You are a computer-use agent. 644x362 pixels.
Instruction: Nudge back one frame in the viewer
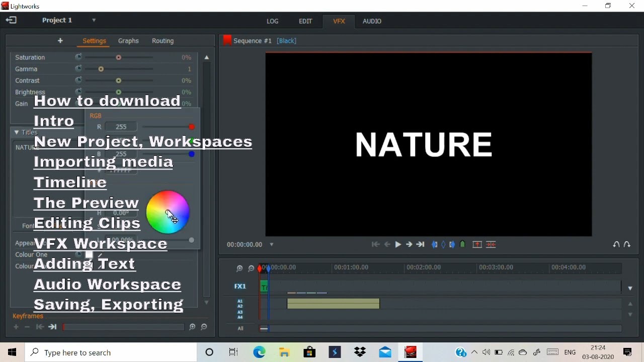387,245
